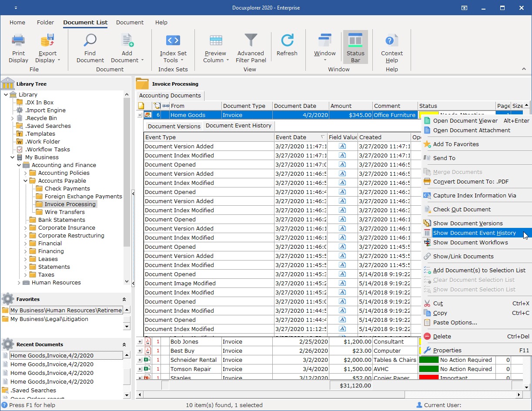Choose Check Out Document from context menu

462,210
